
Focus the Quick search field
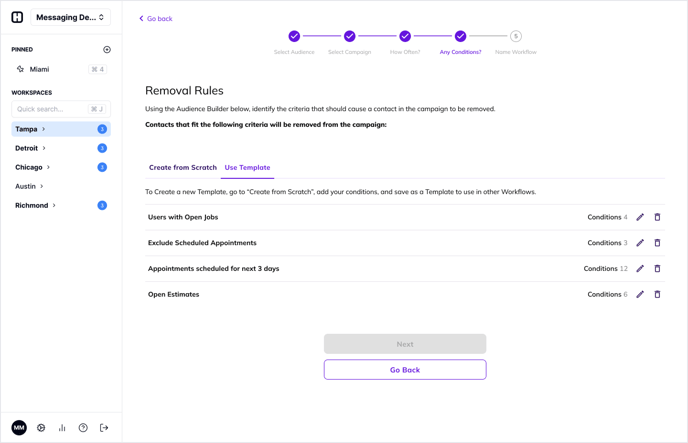tap(52, 109)
